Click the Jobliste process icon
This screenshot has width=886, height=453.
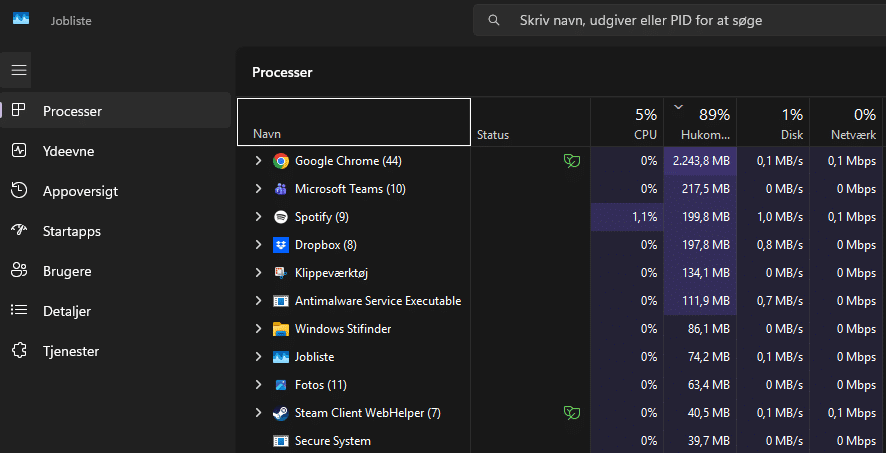point(281,357)
